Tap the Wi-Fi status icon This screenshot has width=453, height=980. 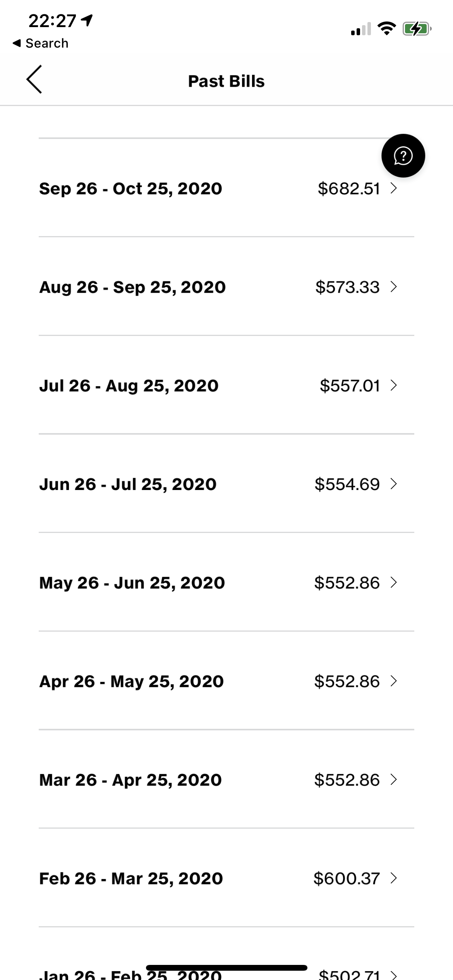pyautogui.click(x=386, y=29)
